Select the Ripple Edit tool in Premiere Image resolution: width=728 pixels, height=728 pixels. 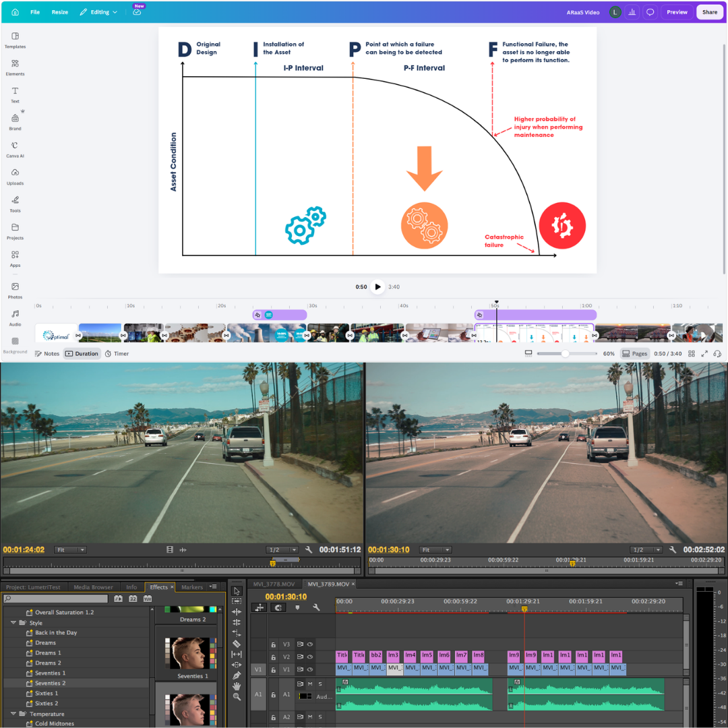237,612
